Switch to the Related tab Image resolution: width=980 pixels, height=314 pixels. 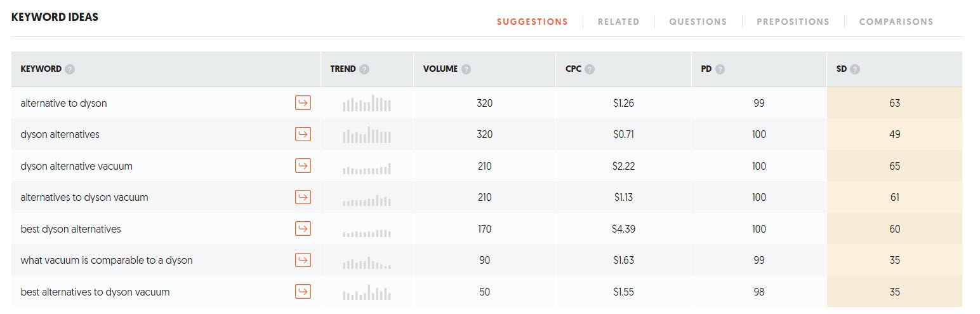(x=618, y=22)
